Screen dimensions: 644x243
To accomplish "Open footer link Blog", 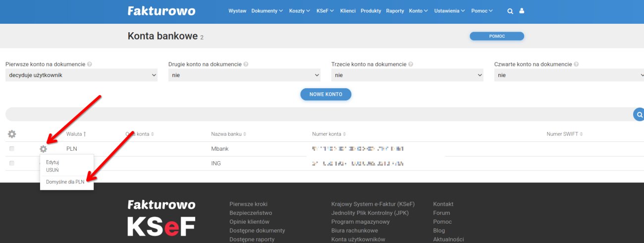I will click(439, 231).
